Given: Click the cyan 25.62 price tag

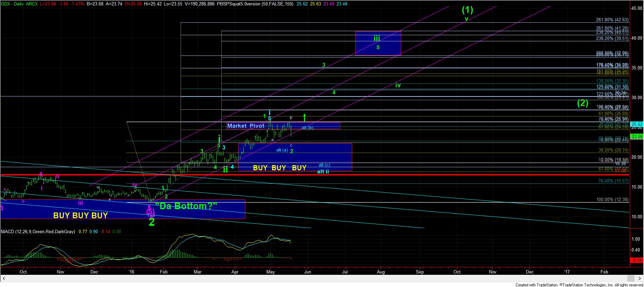Looking at the screenshot, I should (x=637, y=124).
